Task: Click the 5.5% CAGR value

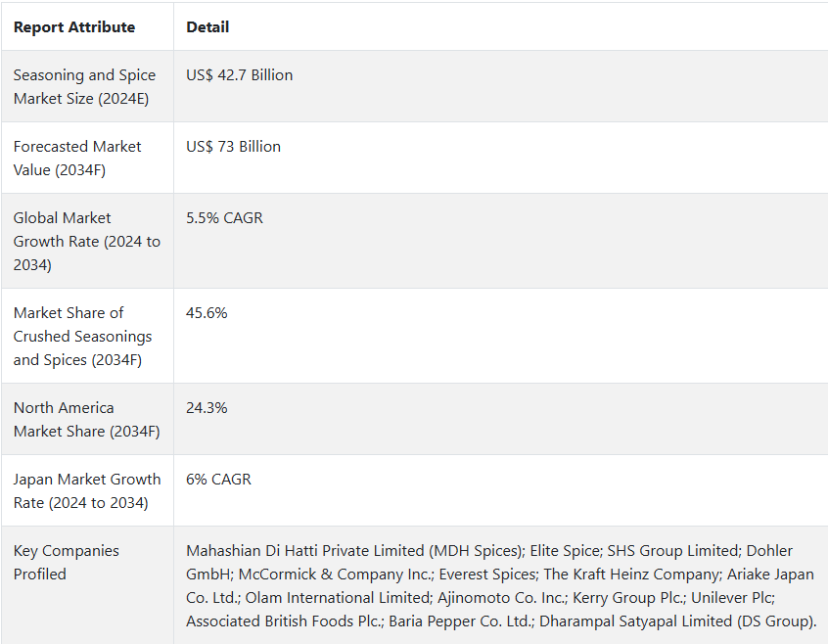Action: pyautogui.click(x=224, y=217)
